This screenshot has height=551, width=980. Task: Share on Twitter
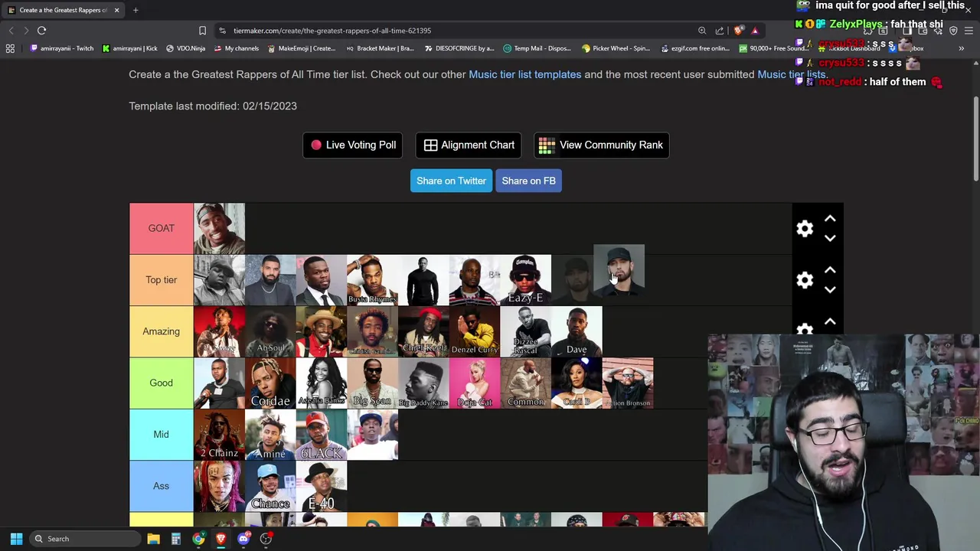coord(451,181)
